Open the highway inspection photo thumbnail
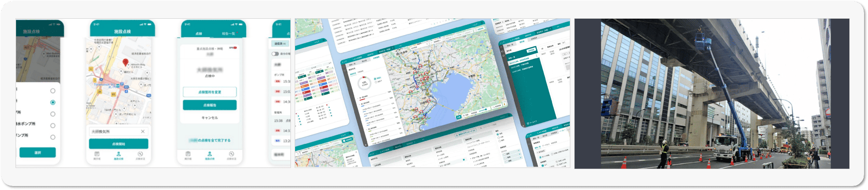Image resolution: width=868 pixels, height=190 pixels. coord(716,93)
